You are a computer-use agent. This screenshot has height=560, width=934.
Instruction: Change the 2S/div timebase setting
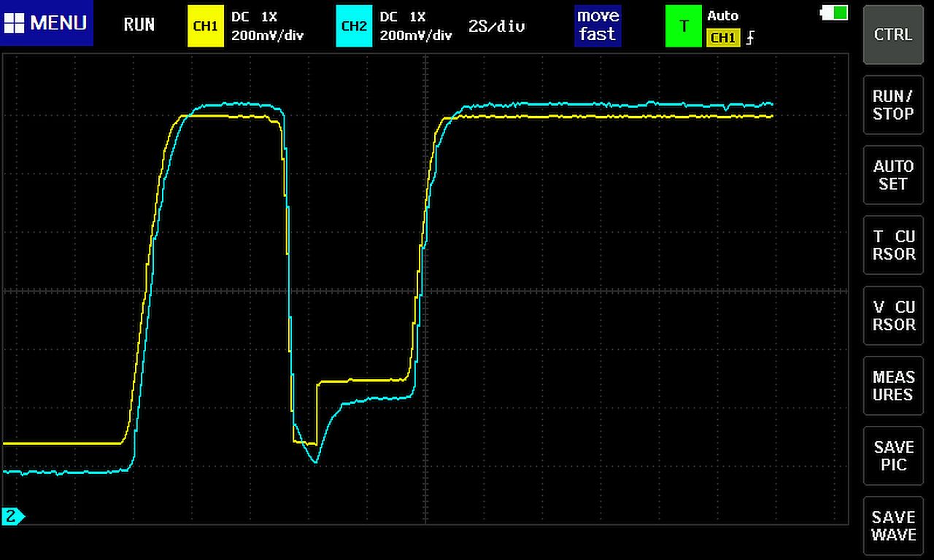click(x=496, y=26)
